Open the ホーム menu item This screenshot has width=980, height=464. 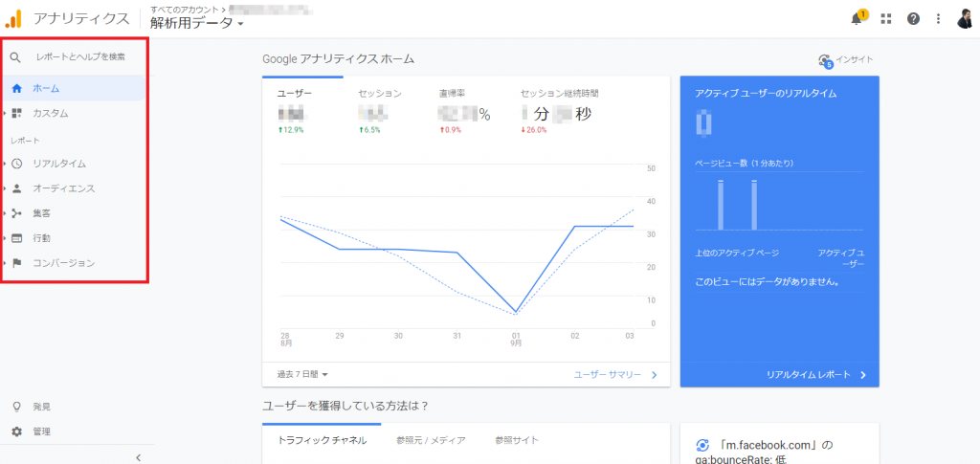(x=75, y=89)
